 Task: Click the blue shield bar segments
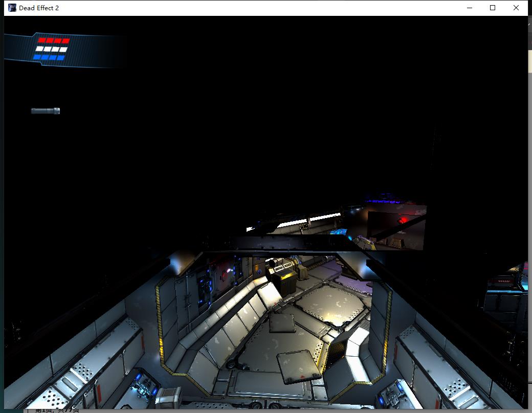tap(49, 57)
